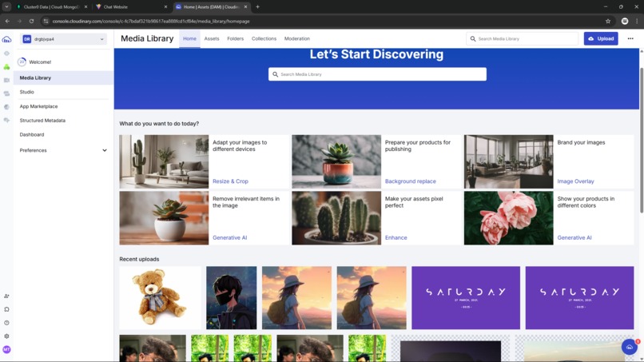The width and height of the screenshot is (644, 362).
Task: Switch to the Assets tab
Action: [212, 38]
